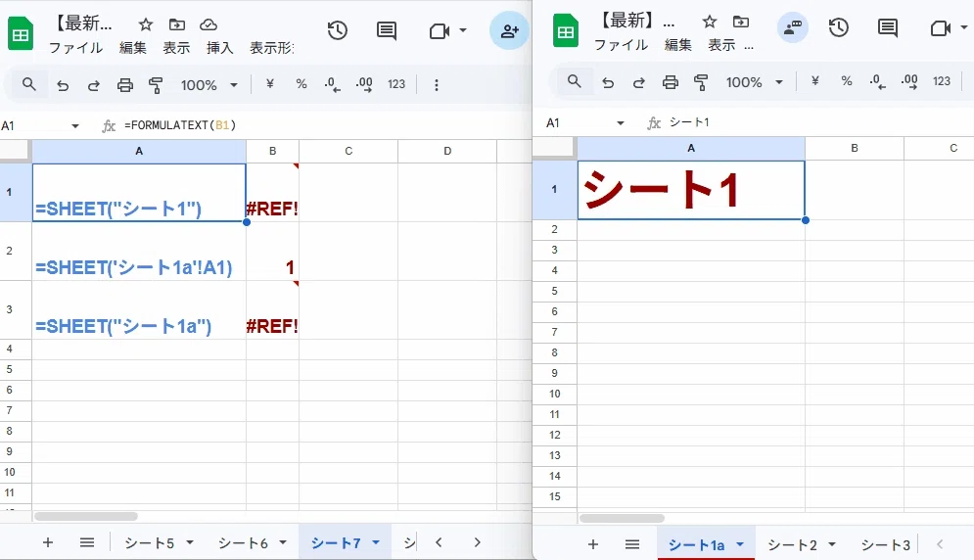Star the document in right window

click(x=710, y=22)
